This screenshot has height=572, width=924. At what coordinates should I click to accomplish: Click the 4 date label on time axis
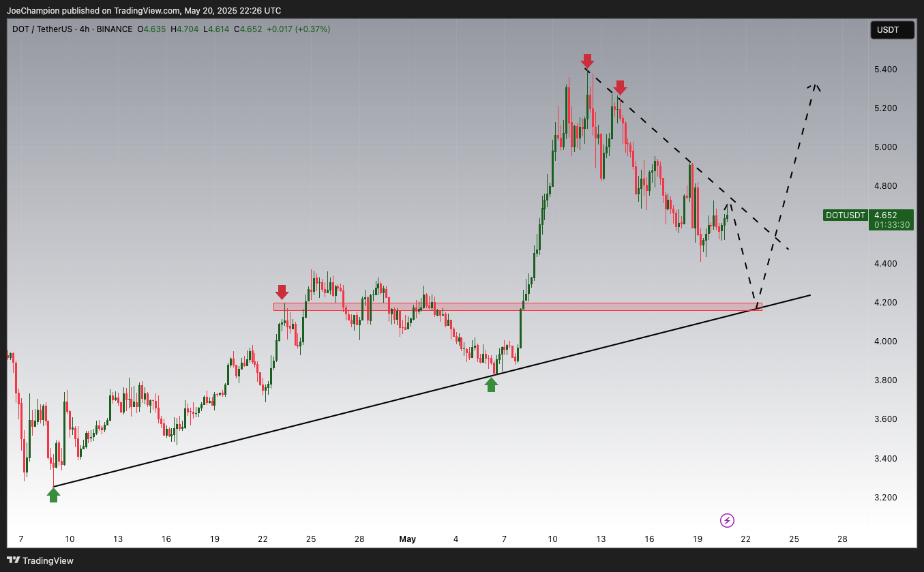pos(456,539)
